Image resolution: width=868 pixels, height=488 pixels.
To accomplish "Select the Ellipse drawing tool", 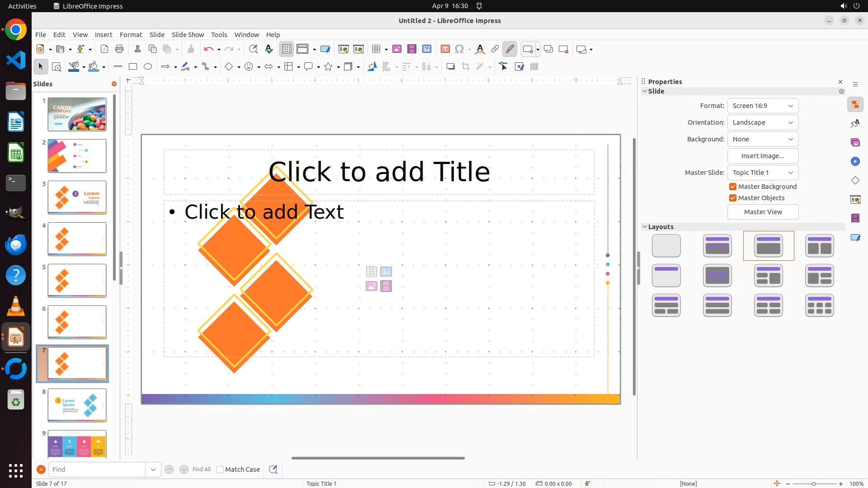I will 148,67.
